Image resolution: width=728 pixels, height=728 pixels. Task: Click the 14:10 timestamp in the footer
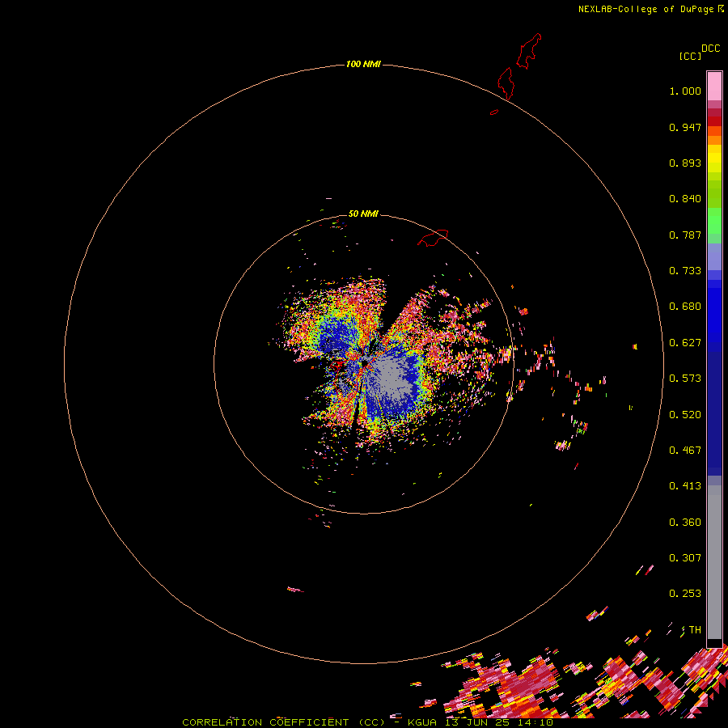(x=535, y=722)
